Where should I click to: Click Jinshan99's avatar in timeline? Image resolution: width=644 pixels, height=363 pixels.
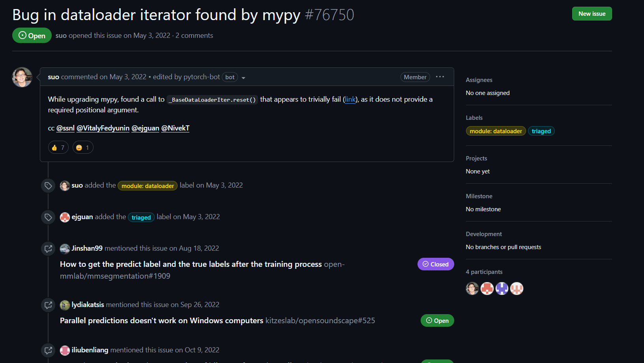tap(65, 249)
